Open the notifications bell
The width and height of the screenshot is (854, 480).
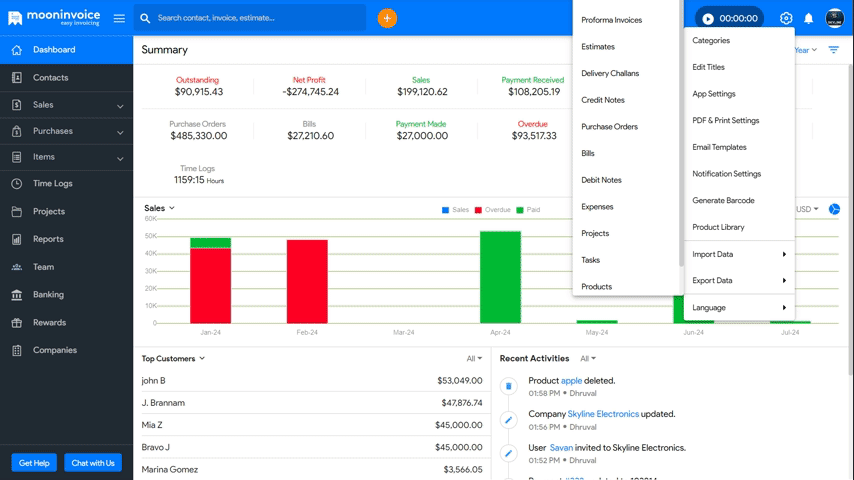(809, 19)
